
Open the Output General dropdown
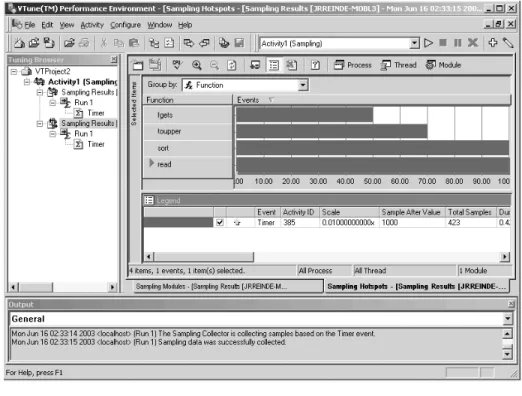(507, 319)
